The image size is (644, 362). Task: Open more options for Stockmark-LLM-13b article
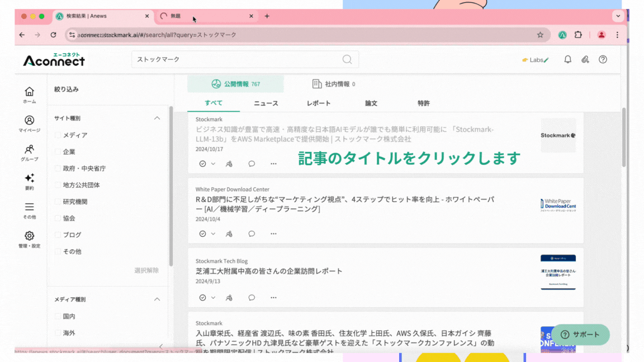point(273,164)
